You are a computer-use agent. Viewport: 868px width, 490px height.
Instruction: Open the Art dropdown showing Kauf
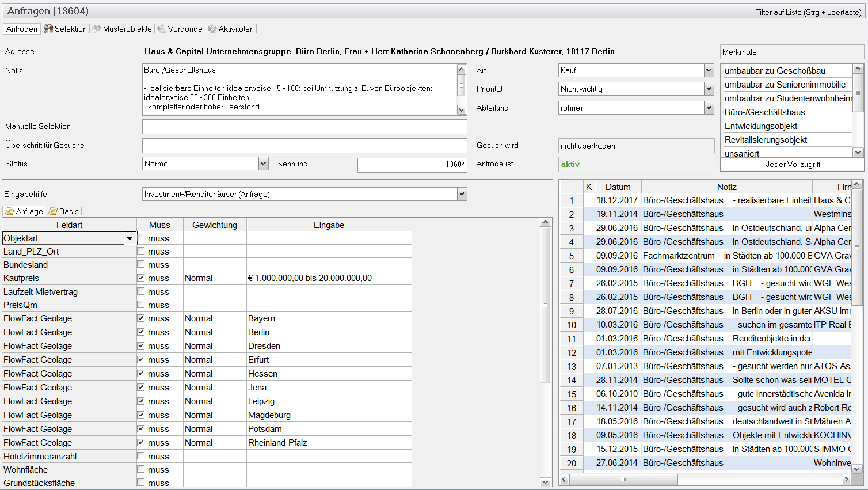click(x=709, y=70)
